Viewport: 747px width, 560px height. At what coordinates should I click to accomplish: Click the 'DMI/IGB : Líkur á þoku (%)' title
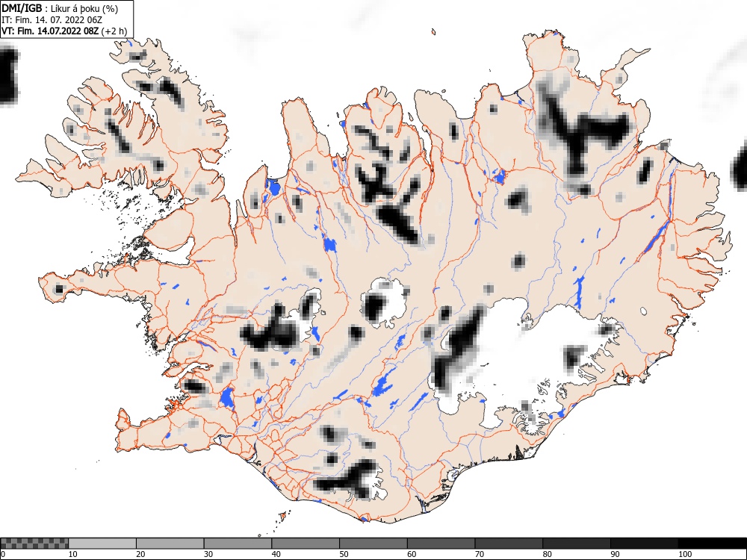pyautogui.click(x=60, y=8)
